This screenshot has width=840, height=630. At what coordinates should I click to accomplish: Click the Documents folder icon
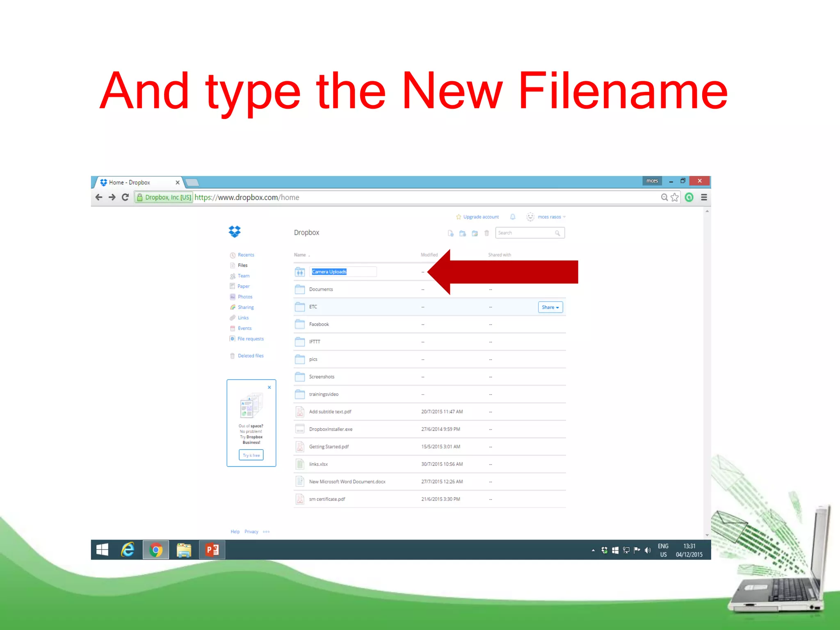(x=300, y=289)
